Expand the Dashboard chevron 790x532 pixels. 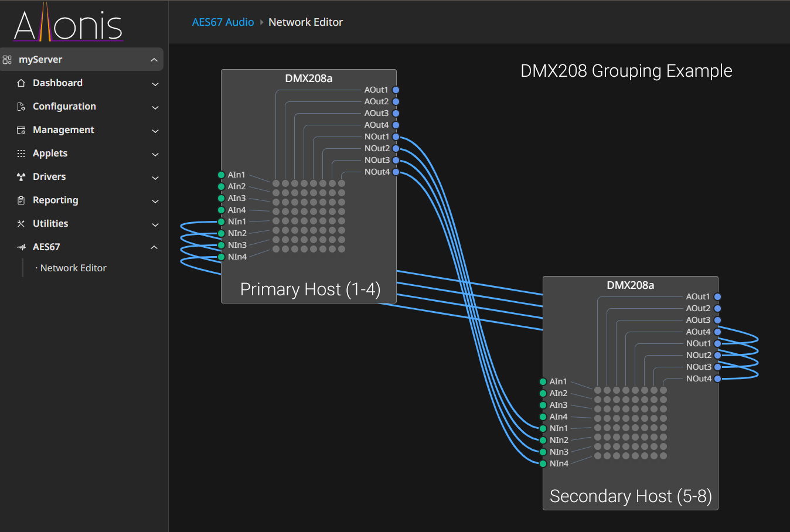click(155, 84)
